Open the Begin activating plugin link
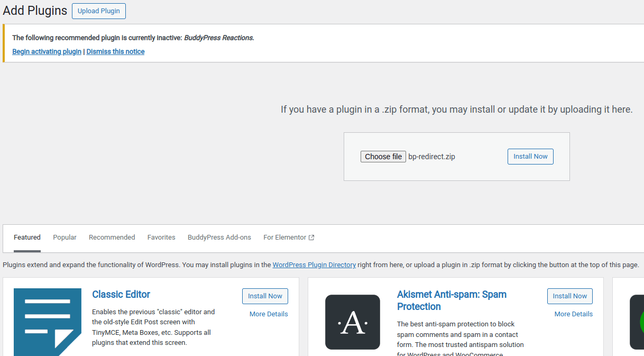 tap(47, 52)
